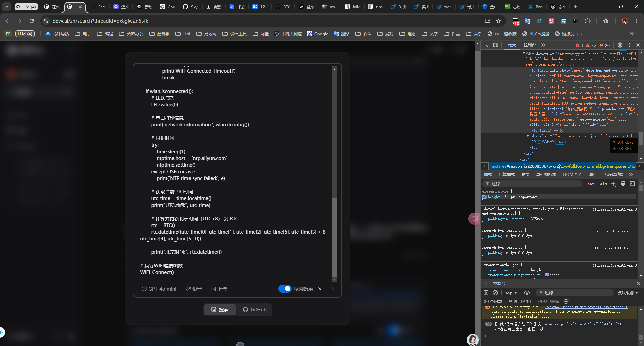
Task: Click the new style rule plus icon
Action: tap(614, 184)
